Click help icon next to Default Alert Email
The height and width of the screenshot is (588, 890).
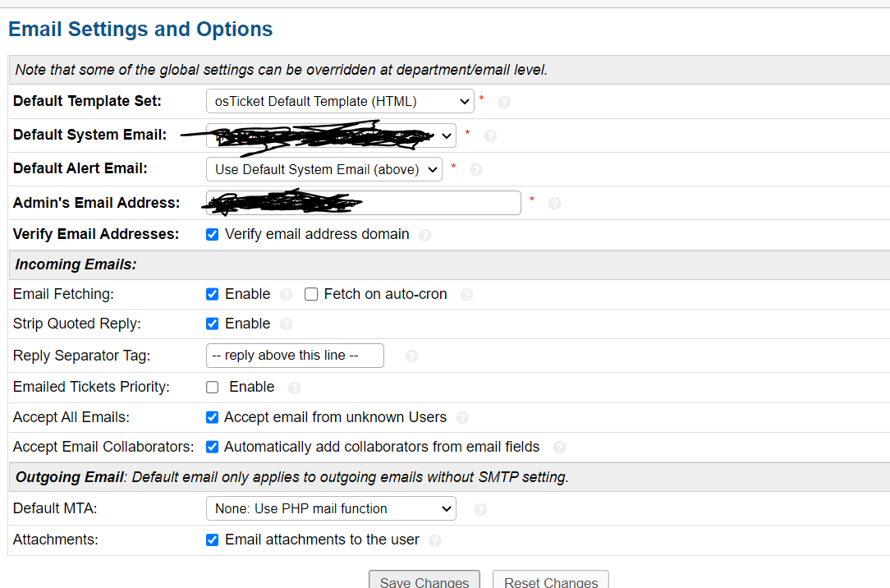(x=476, y=170)
